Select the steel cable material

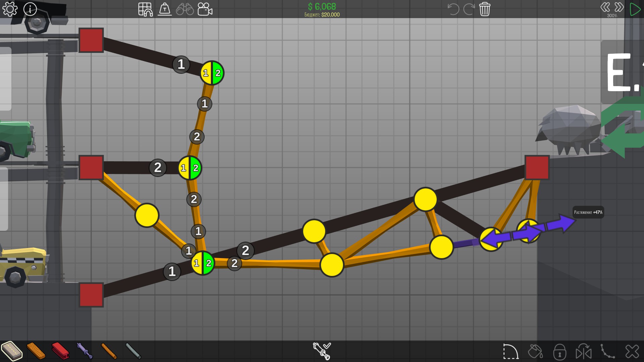133,351
